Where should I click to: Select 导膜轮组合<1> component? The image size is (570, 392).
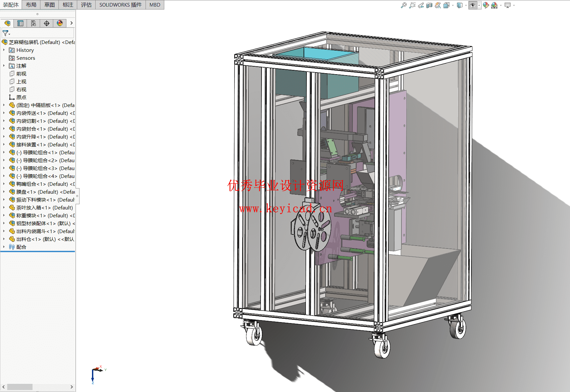point(42,152)
